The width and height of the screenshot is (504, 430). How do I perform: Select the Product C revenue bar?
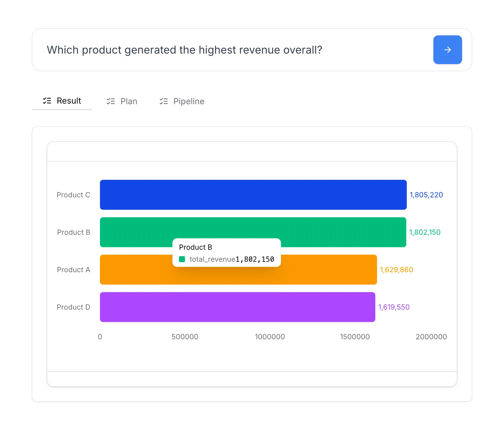click(253, 195)
